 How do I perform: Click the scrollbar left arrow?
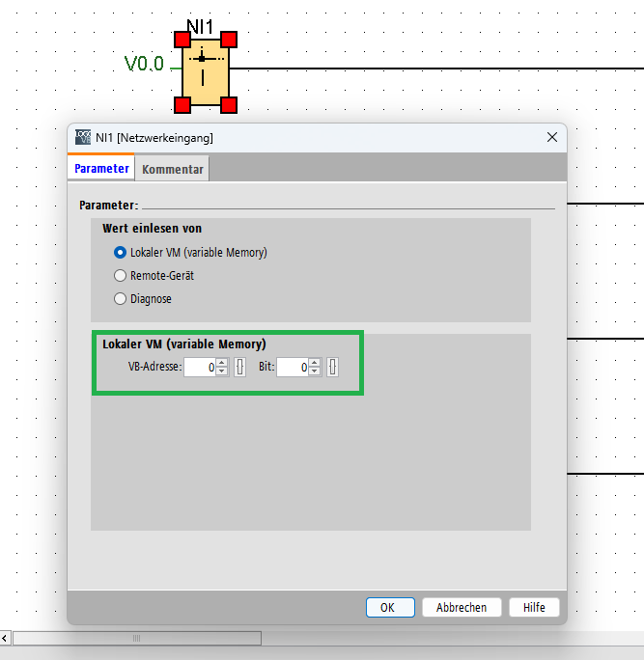[x=5, y=638]
